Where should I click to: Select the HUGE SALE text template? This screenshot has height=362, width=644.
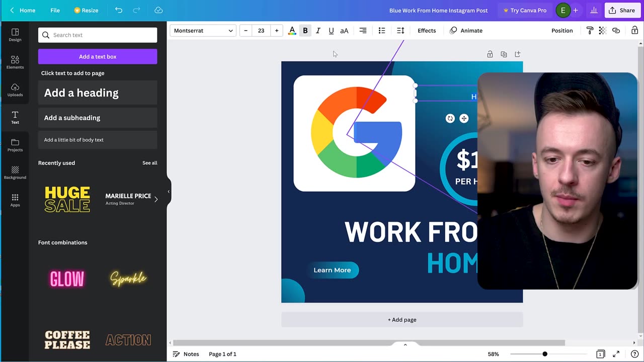pyautogui.click(x=67, y=199)
